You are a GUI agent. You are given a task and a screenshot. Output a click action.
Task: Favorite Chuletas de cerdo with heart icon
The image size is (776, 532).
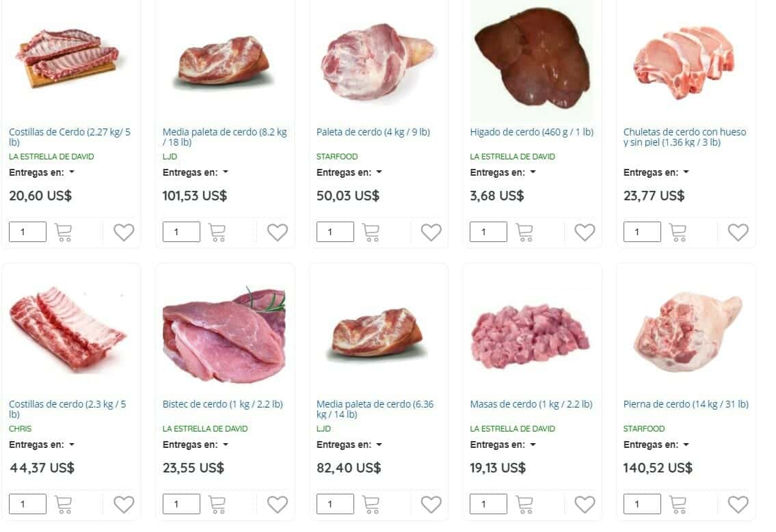pos(738,232)
